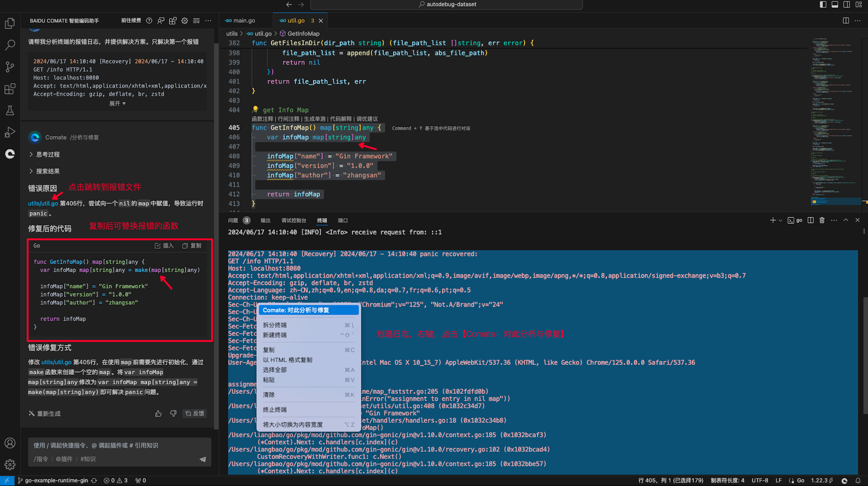Image resolution: width=868 pixels, height=486 pixels.
Task: Choose 选择全部 in context menu
Action: click(309, 370)
